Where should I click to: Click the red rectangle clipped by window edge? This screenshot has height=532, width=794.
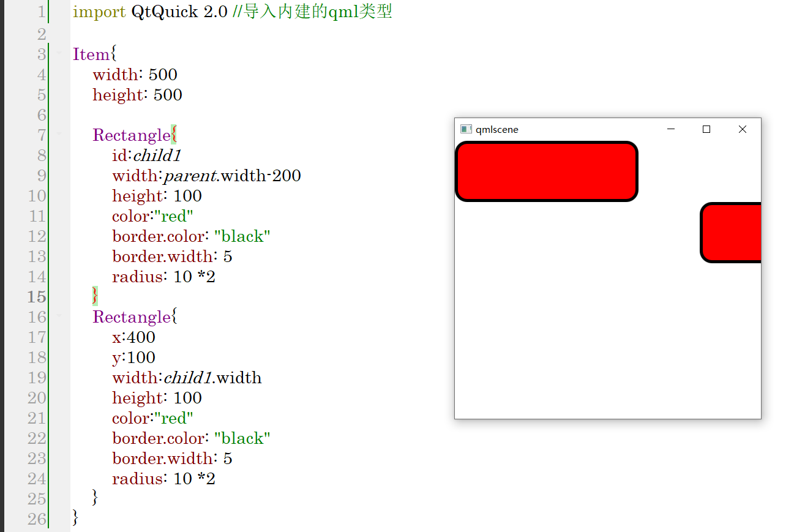click(x=730, y=233)
